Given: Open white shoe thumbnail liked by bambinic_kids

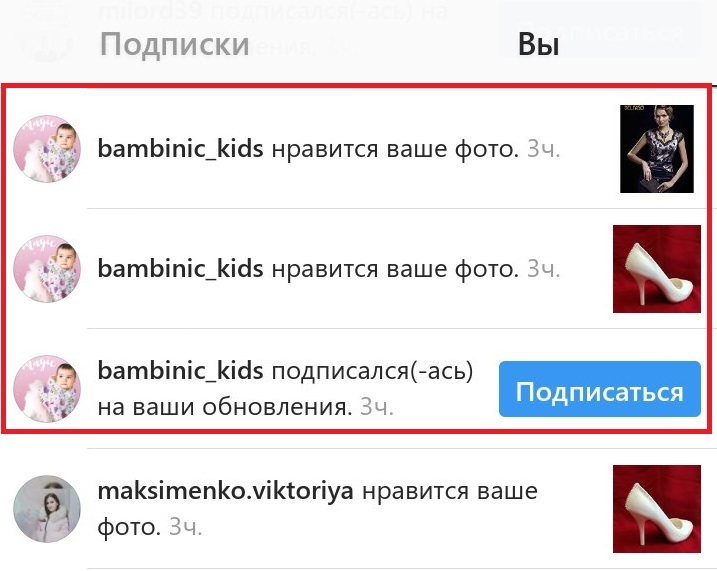Looking at the screenshot, I should (x=657, y=269).
